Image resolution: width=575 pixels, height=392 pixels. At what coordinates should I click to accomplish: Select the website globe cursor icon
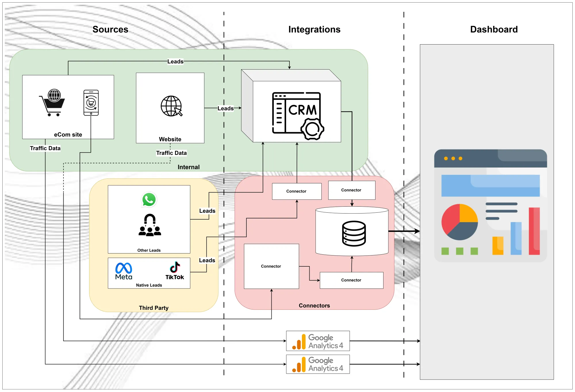point(171,106)
